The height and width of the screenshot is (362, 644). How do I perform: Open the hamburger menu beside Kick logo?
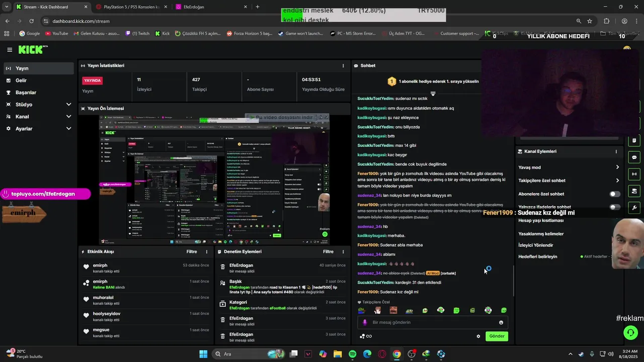[x=10, y=50]
